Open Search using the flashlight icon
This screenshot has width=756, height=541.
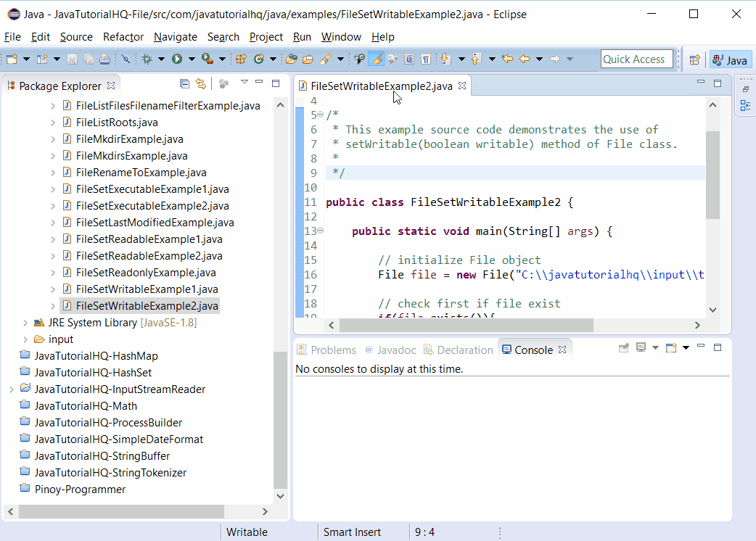(x=326, y=59)
